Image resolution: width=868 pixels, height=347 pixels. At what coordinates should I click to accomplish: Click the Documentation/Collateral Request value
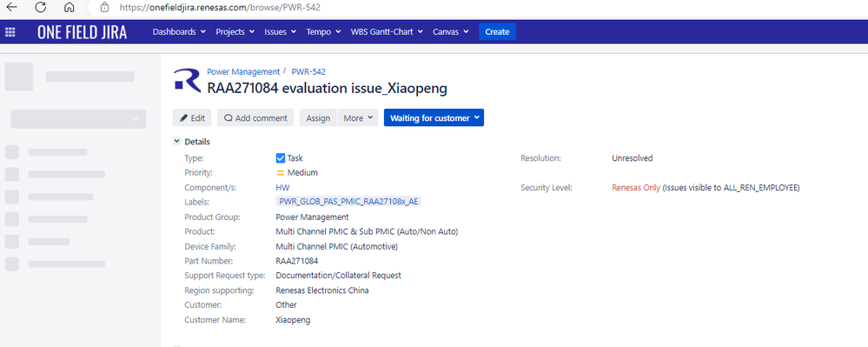click(338, 276)
